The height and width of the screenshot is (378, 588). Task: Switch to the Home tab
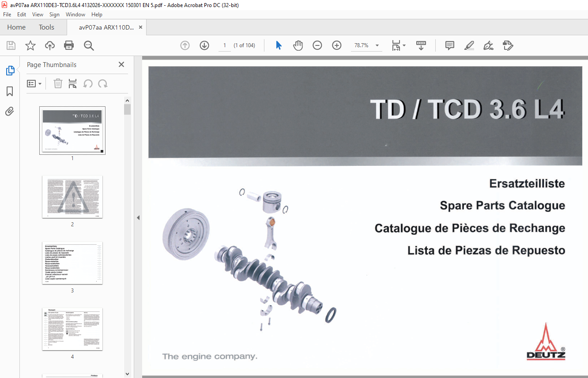click(16, 27)
